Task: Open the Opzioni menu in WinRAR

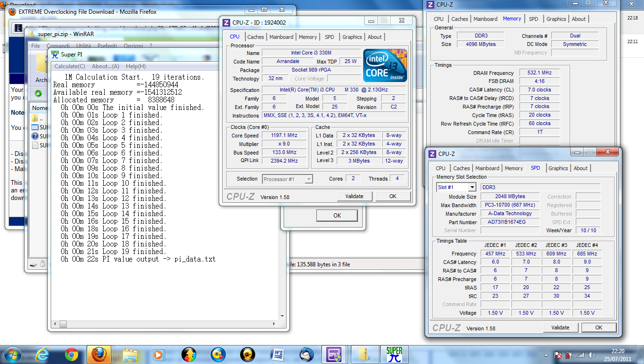Action: click(134, 46)
